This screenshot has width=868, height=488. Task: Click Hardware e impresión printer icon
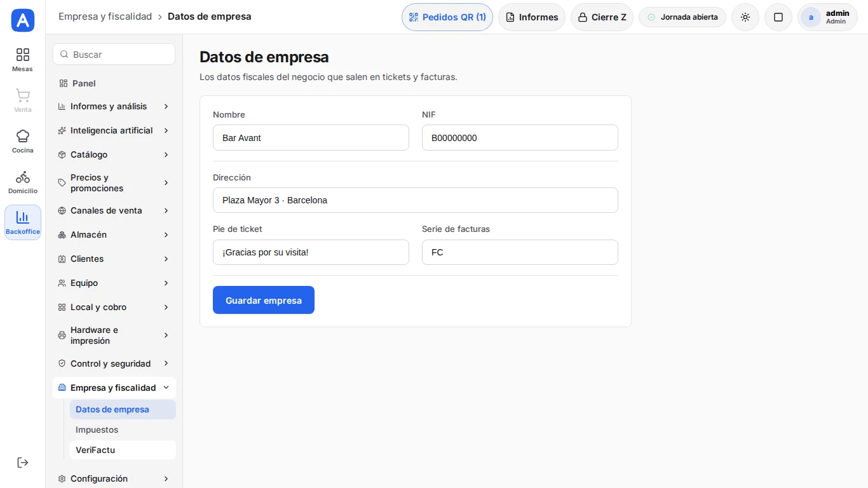(x=62, y=335)
